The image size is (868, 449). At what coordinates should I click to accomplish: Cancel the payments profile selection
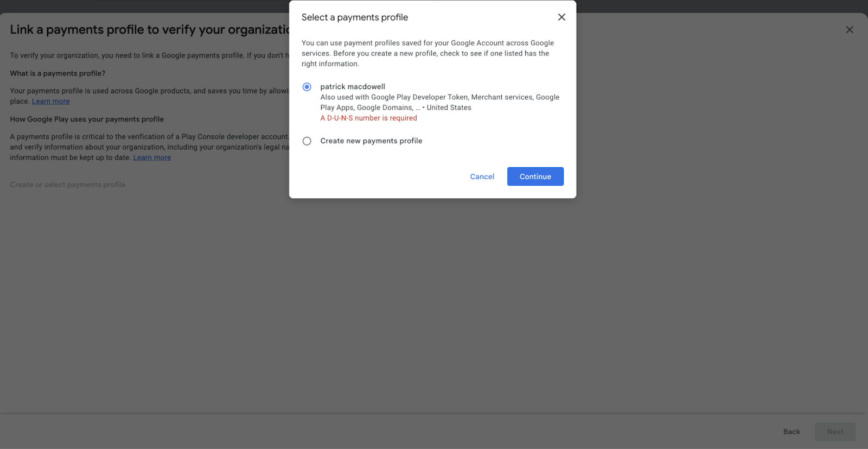pyautogui.click(x=482, y=176)
